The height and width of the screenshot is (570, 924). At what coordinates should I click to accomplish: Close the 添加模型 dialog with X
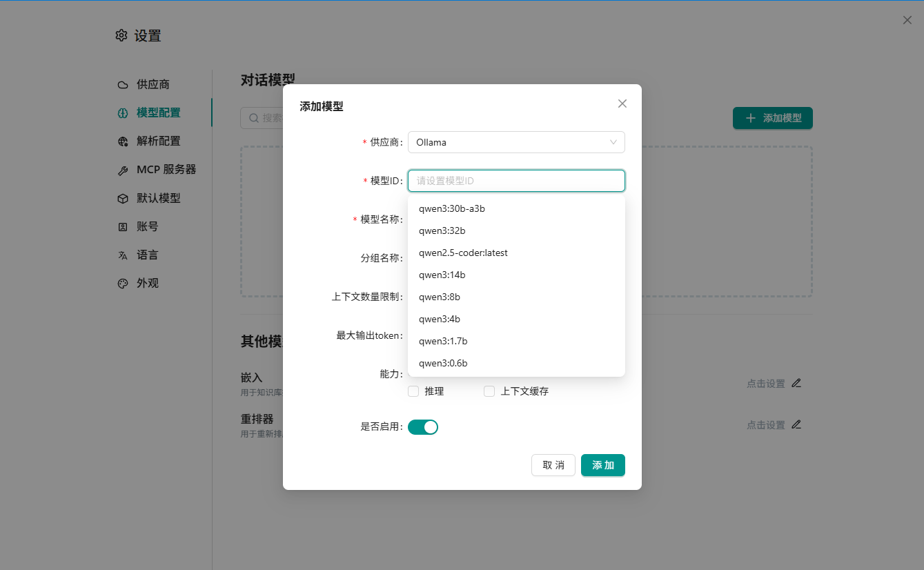(x=622, y=104)
